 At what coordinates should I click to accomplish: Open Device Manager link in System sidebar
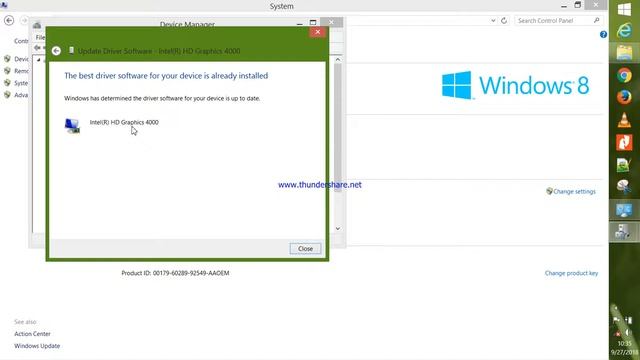[x=22, y=59]
